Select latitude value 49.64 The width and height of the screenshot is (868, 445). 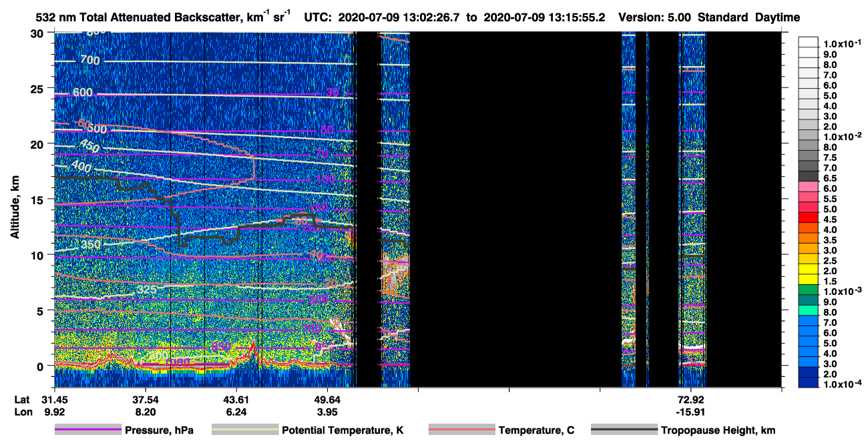327,400
